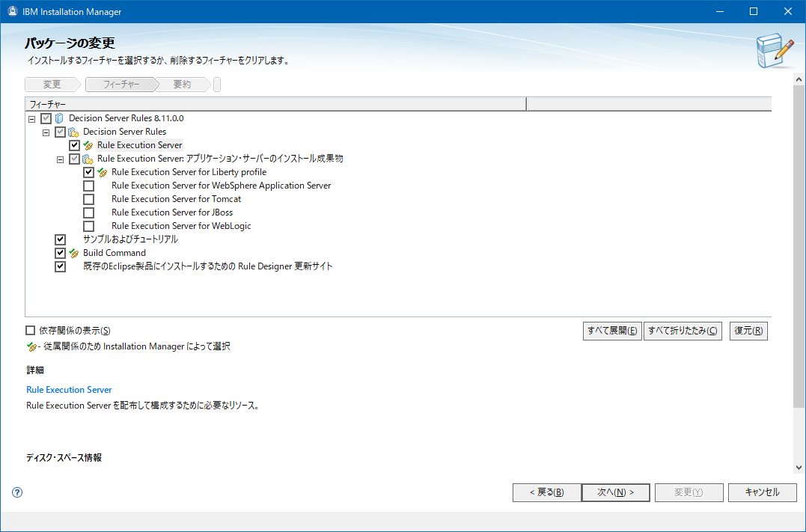Select the Rule Execution Server for WebLogic label
This screenshot has width=806, height=532.
click(x=181, y=226)
